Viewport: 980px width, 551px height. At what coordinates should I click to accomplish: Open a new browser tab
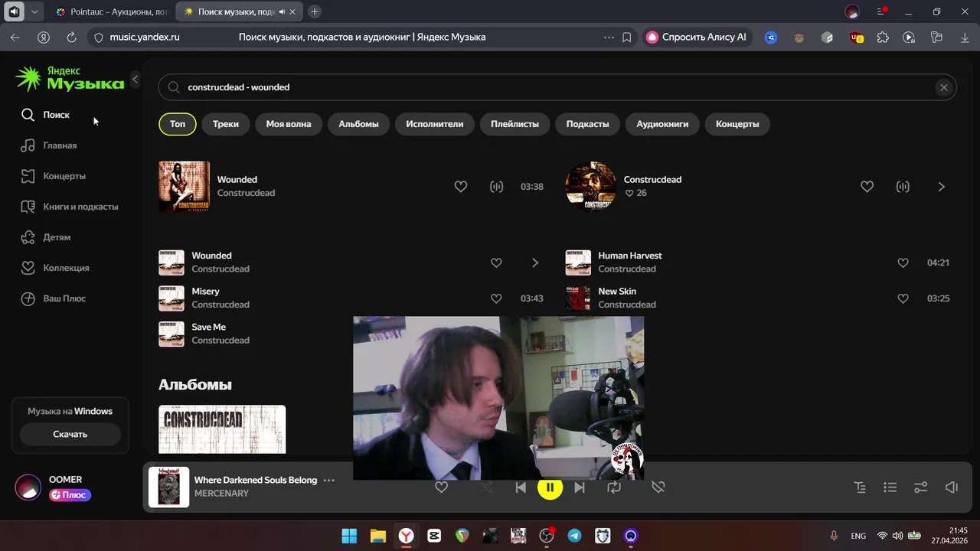pyautogui.click(x=314, y=11)
